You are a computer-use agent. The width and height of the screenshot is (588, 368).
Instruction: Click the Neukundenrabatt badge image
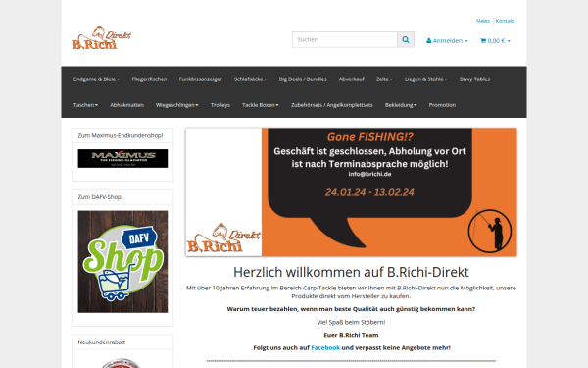[121, 363]
